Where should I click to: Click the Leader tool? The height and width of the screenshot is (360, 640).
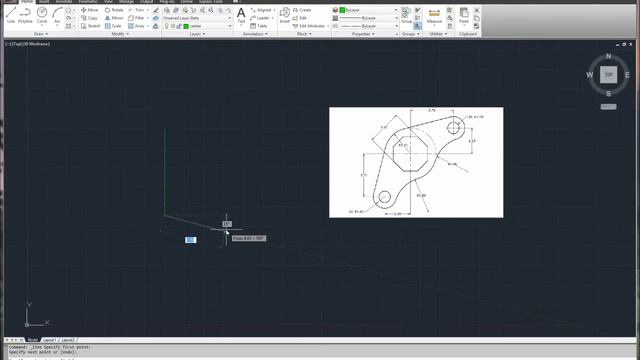point(260,18)
